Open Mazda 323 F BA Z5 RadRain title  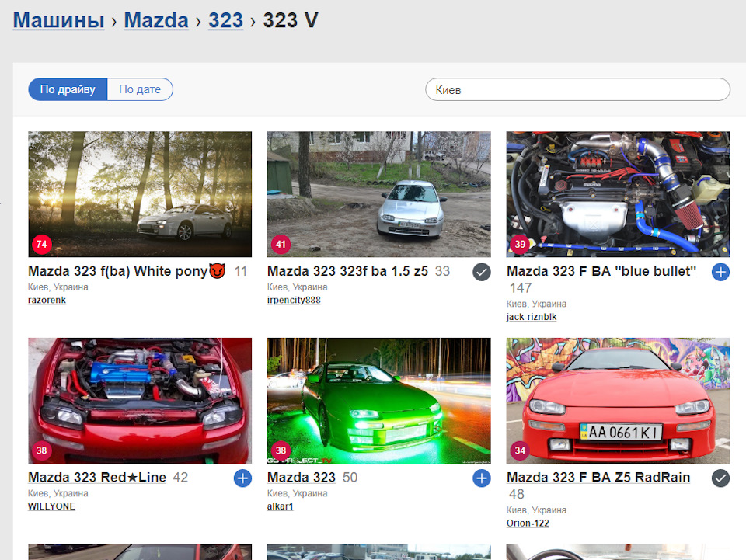click(x=598, y=478)
